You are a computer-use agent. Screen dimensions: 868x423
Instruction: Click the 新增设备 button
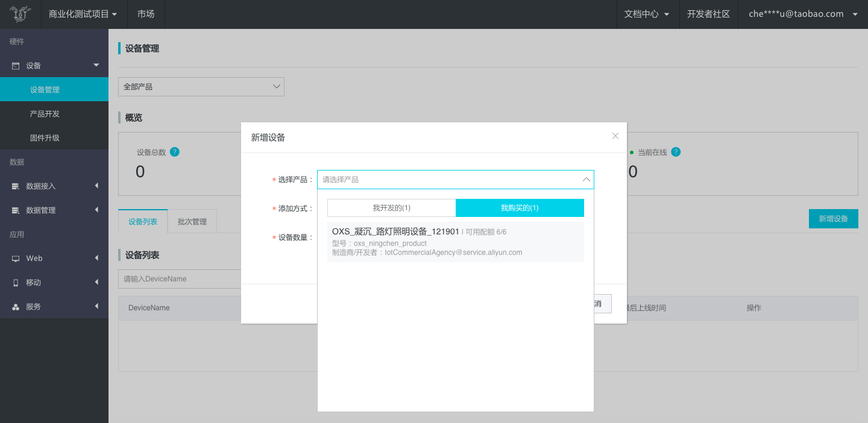pyautogui.click(x=833, y=219)
